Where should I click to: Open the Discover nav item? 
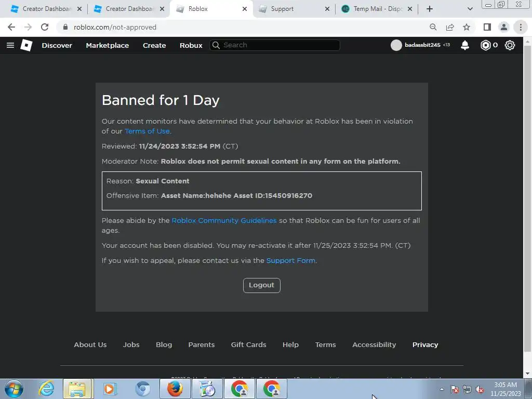(57, 45)
